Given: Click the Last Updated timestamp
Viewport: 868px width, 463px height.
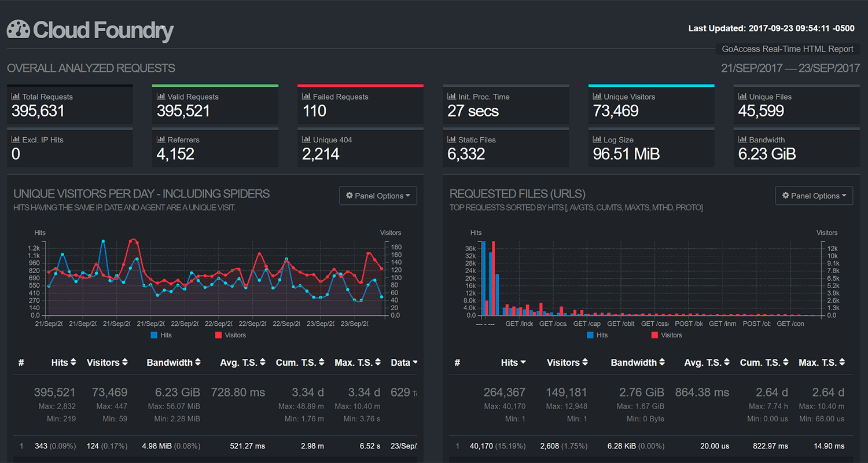Looking at the screenshot, I should [771, 28].
